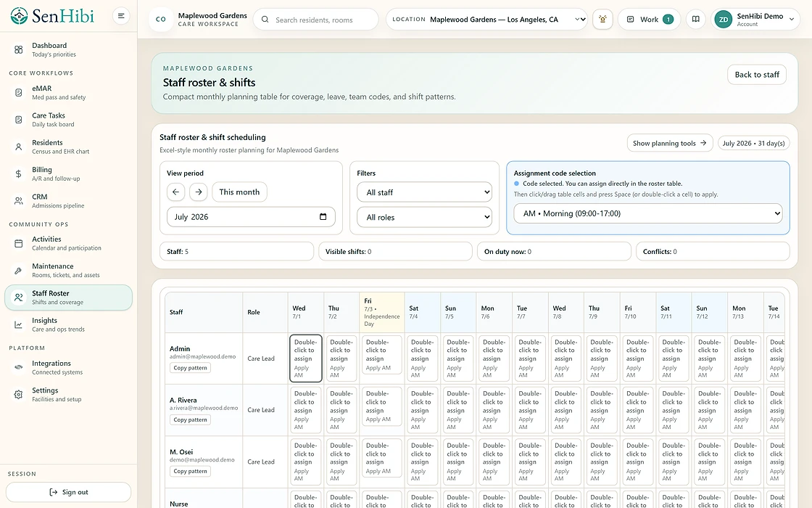Select A. Rivera's Fri 7/3 shift cell
Image resolution: width=812 pixels, height=508 pixels.
click(381, 406)
